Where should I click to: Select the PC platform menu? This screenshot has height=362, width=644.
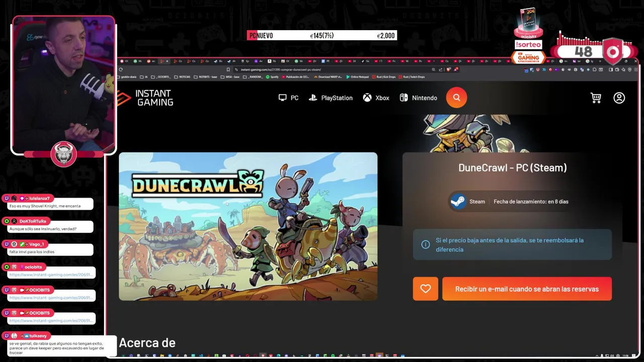(x=288, y=98)
